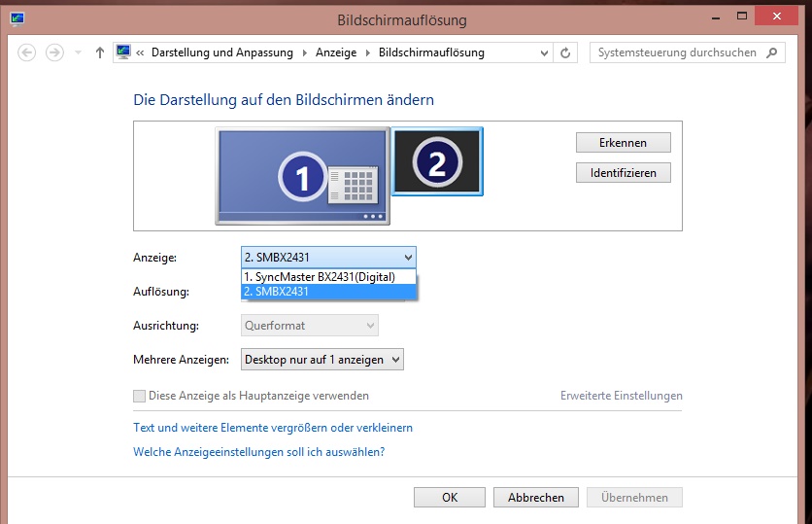Open 'Darstellung und Anpassung' breadcrumb
Screen dimensions: 812x524
pyautogui.click(x=222, y=52)
